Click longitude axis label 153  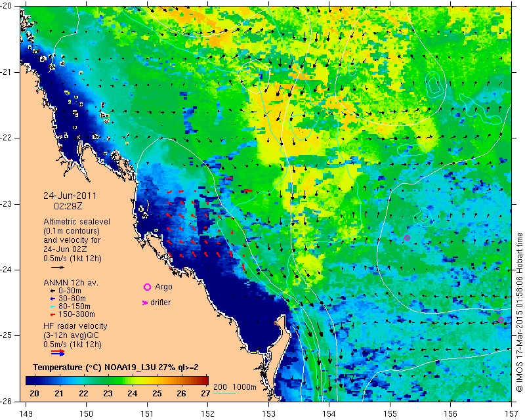[268, 414]
